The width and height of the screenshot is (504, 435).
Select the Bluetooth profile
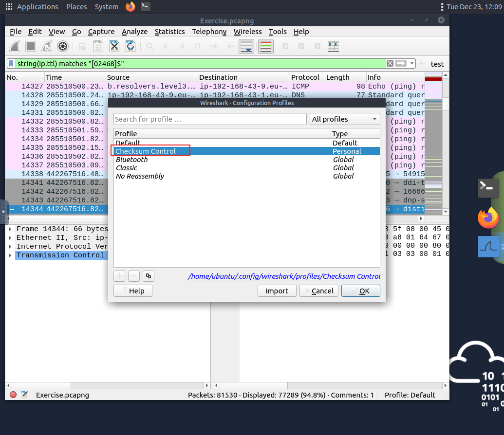tap(247, 159)
